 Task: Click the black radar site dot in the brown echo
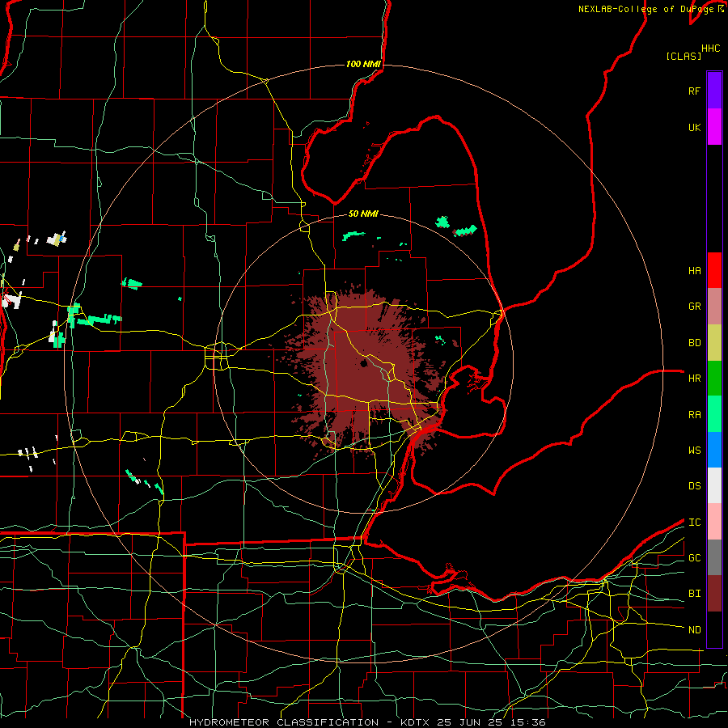click(363, 363)
